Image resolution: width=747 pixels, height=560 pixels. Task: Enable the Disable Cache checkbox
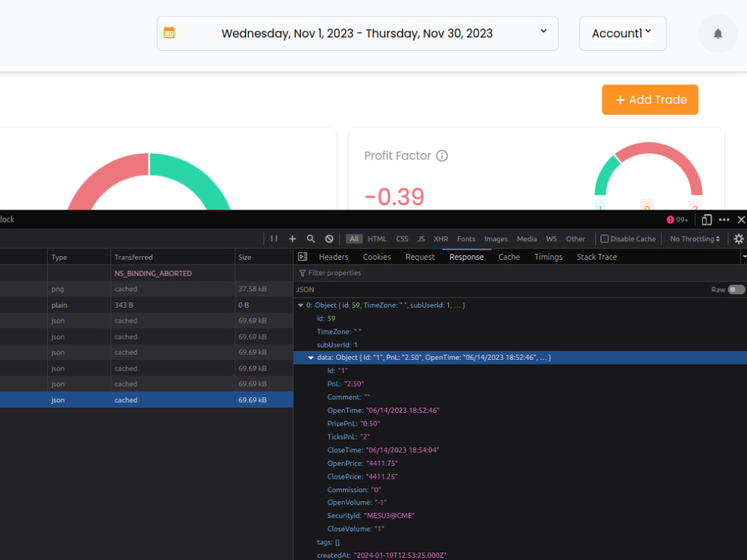click(x=604, y=239)
